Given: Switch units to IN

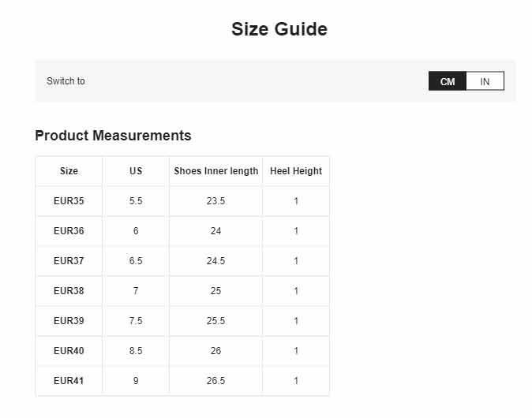Looking at the screenshot, I should coord(485,81).
